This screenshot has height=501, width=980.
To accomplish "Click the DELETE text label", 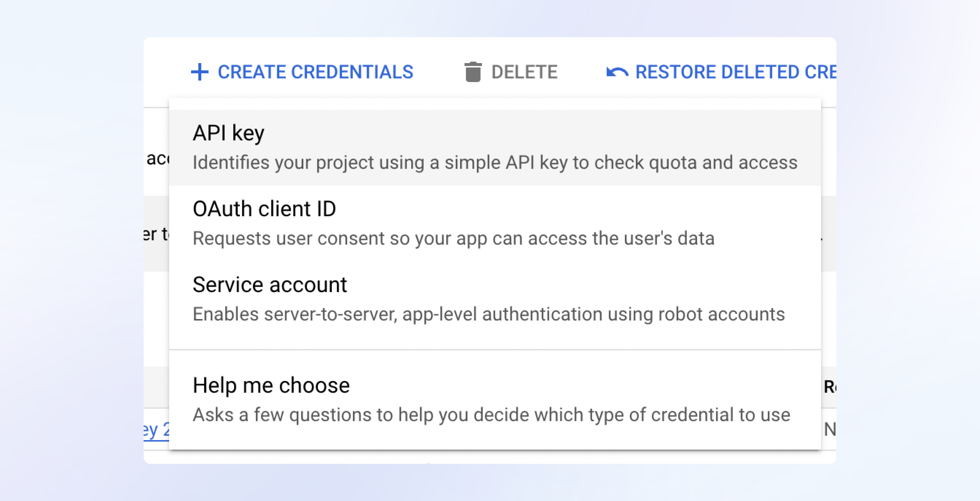I will point(524,72).
